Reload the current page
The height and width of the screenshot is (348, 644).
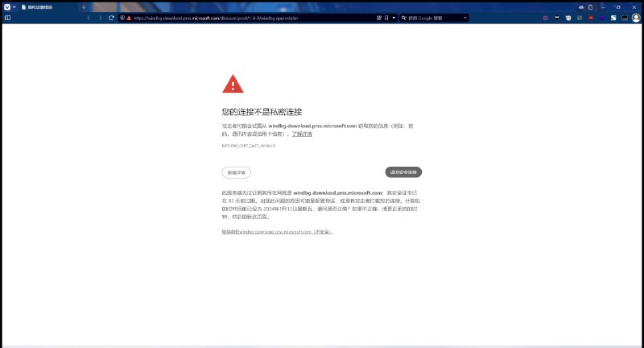click(x=111, y=18)
